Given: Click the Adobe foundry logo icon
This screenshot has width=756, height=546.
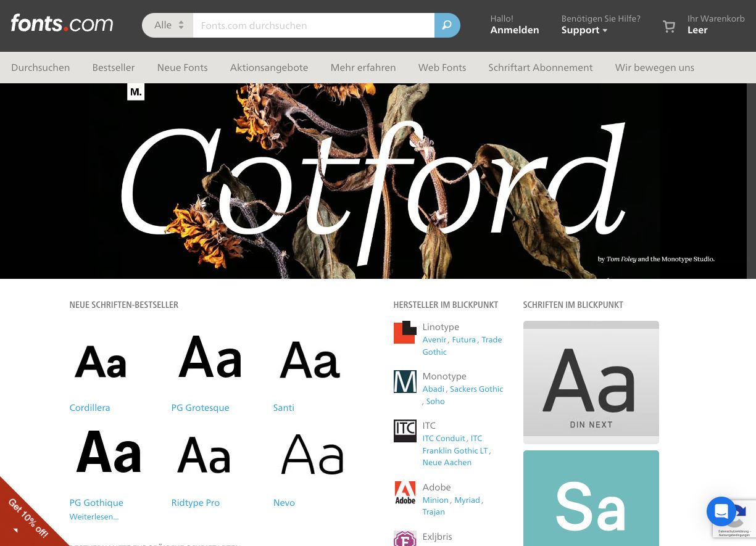Looking at the screenshot, I should [x=405, y=492].
